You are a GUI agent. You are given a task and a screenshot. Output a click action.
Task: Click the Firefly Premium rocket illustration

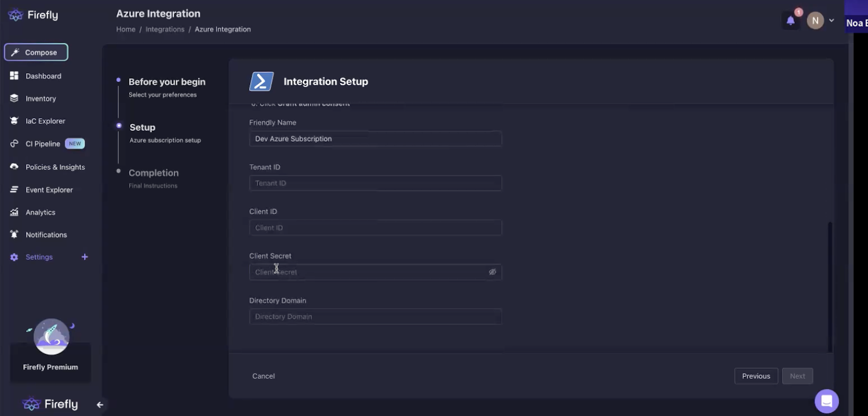click(51, 337)
